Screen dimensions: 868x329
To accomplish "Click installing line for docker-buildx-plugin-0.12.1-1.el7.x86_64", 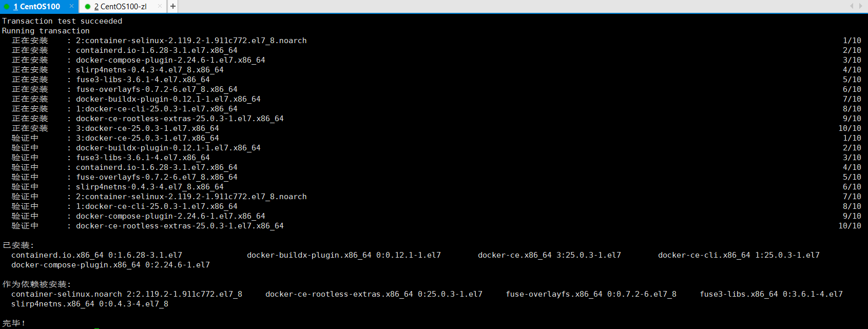I will tap(436, 99).
